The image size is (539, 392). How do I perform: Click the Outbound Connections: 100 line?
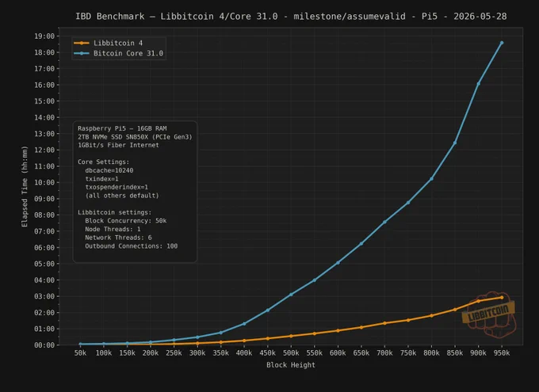point(132,246)
